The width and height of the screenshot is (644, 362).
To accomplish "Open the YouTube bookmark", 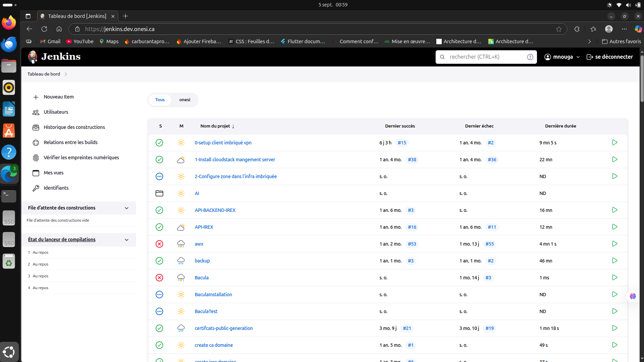I will click(80, 41).
